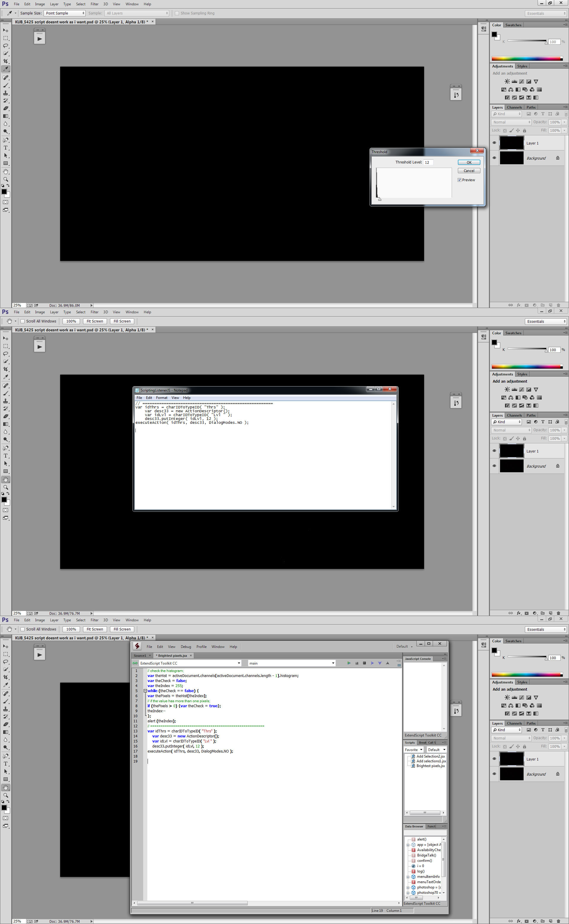Expand the photoshop70 node in Data Browser
Viewport: 569px width, 924px height.
point(408,892)
